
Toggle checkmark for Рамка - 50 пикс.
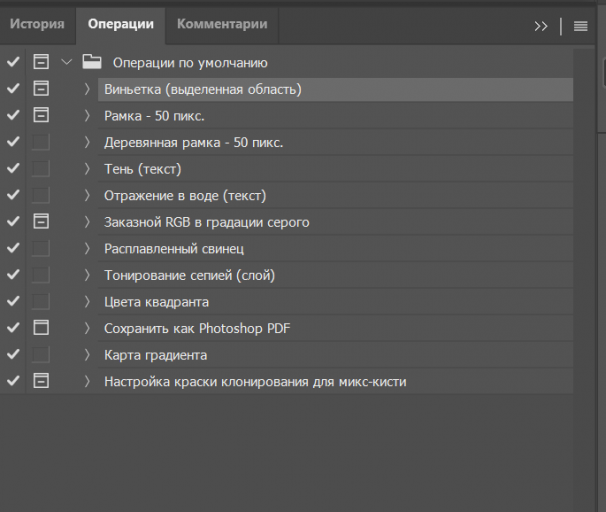coord(13,115)
